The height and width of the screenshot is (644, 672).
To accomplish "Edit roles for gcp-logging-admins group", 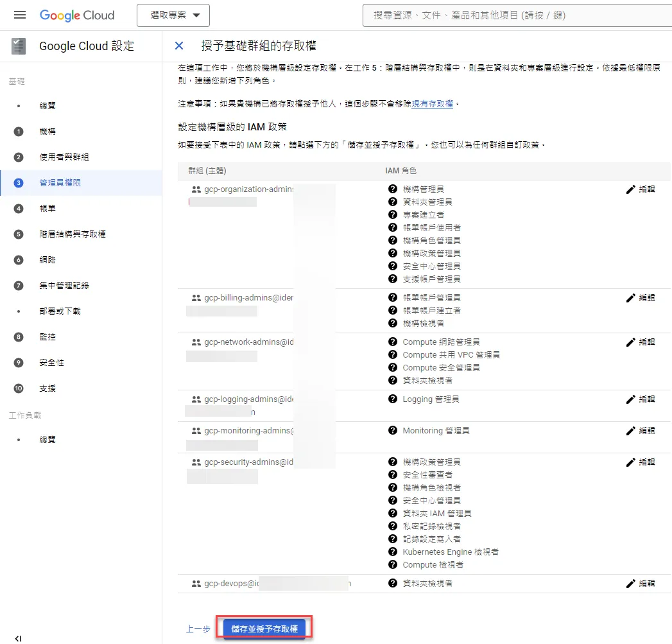I will tap(641, 399).
